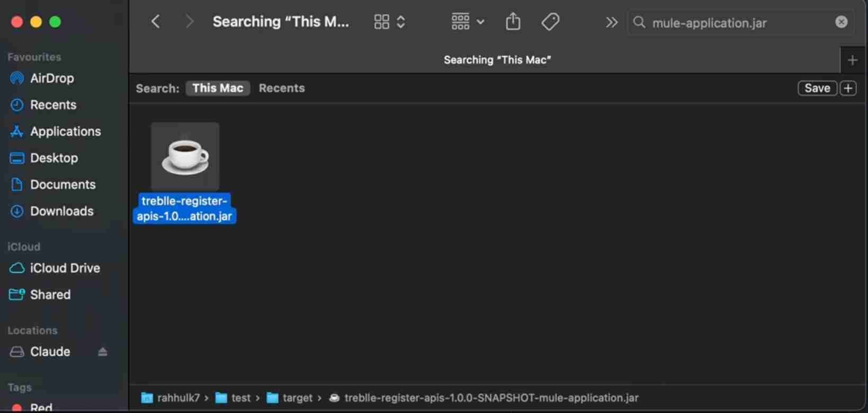Open iCloud Drive from sidebar
The image size is (868, 413).
point(64,268)
